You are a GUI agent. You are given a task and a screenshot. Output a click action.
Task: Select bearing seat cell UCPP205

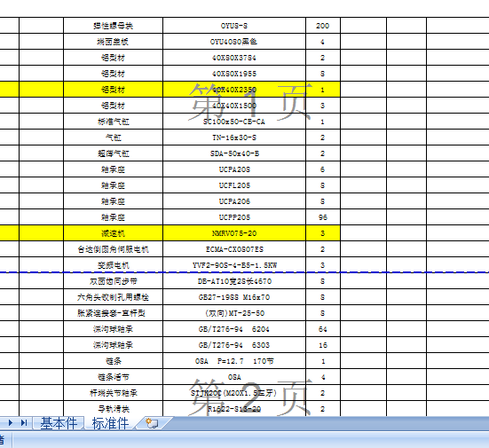[234, 217]
